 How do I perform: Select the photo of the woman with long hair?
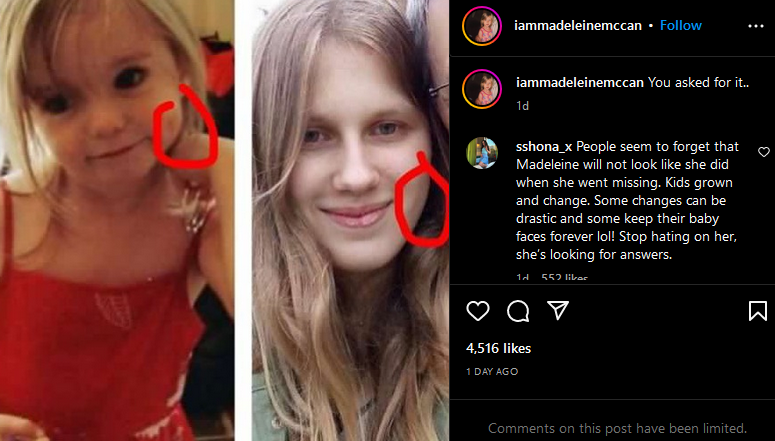350,220
